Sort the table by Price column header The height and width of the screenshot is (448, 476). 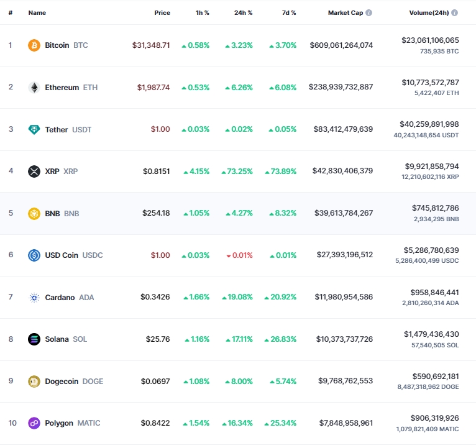[162, 13]
